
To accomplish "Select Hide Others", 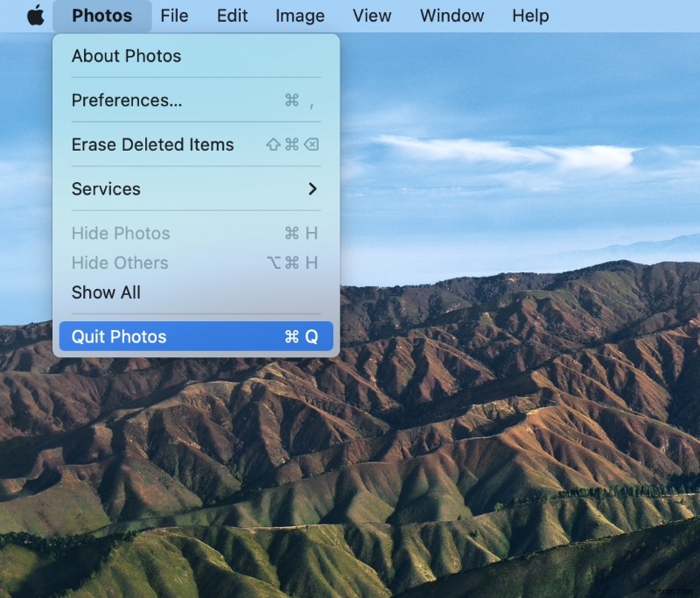I will (119, 263).
